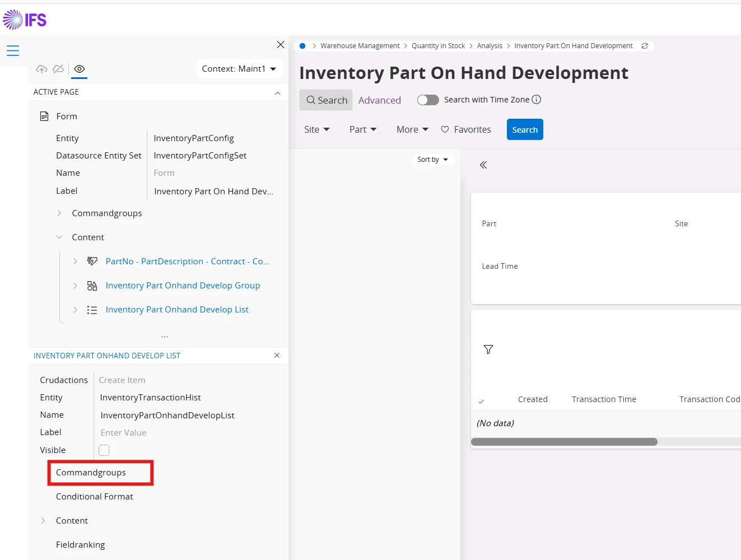
Task: Toggle Search with Time Zone switch
Action: [428, 100]
